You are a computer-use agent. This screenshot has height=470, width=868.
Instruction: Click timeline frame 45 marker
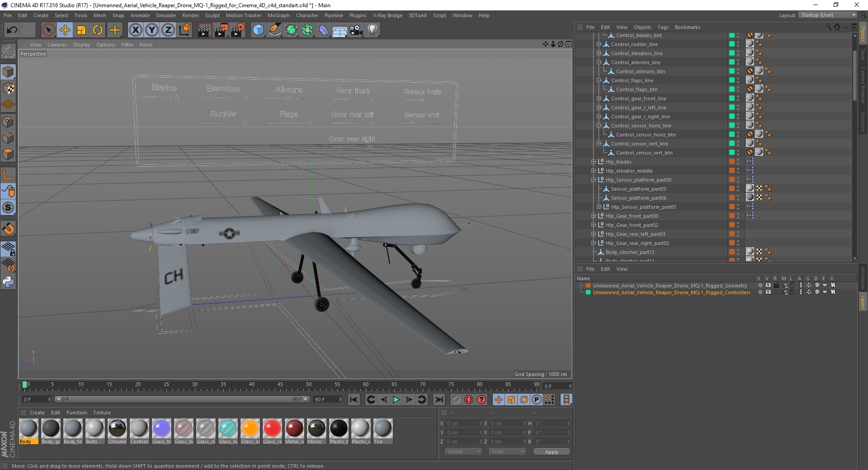click(280, 385)
